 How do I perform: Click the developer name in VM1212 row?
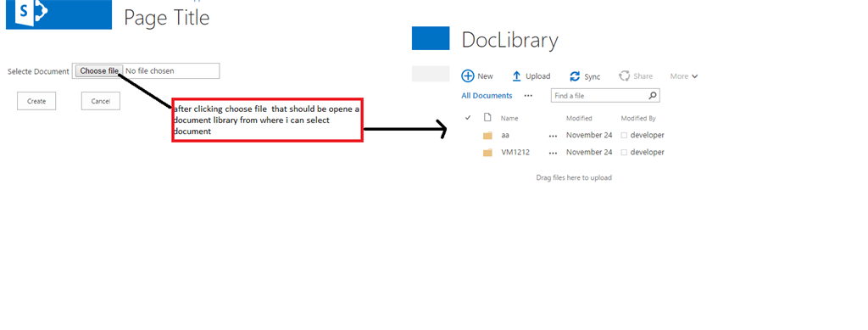coord(647,152)
